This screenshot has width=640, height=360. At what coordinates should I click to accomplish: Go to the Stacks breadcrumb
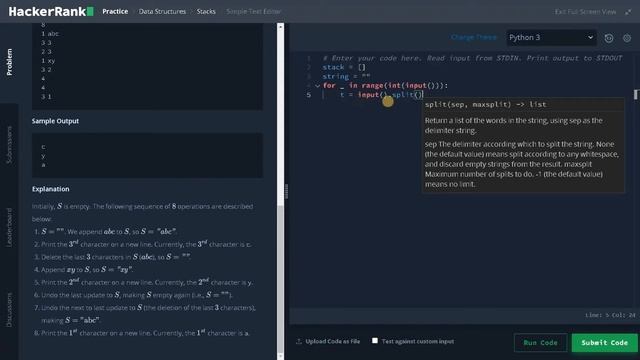(206, 11)
